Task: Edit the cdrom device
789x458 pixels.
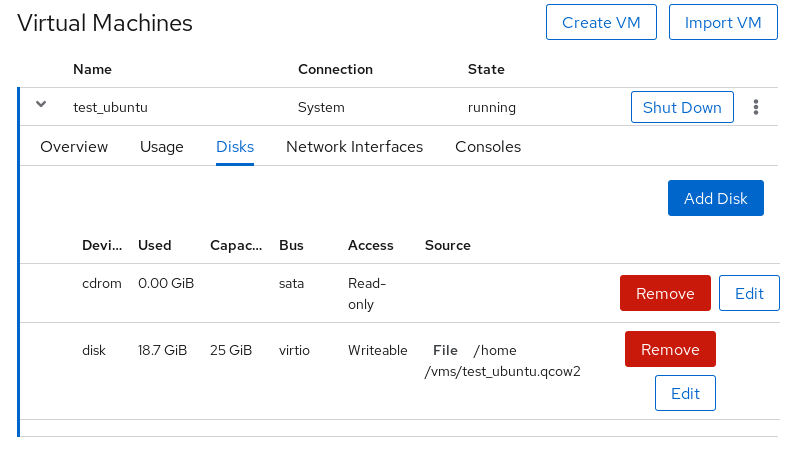Action: 749,293
